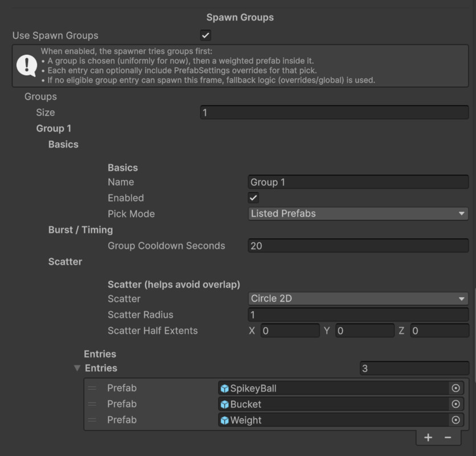Image resolution: width=476 pixels, height=456 pixels.
Task: Open the Pick Mode dropdown
Action: [358, 214]
